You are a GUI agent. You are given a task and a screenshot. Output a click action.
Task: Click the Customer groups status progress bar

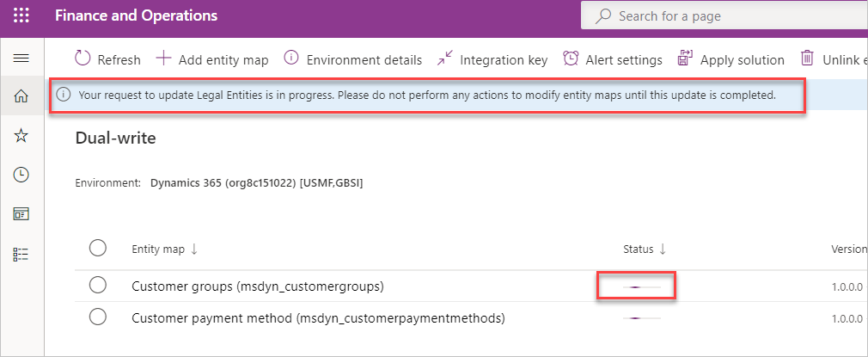coord(642,287)
